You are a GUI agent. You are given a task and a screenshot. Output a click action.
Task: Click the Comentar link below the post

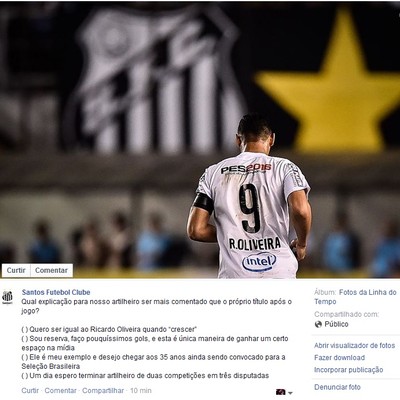tap(60, 391)
